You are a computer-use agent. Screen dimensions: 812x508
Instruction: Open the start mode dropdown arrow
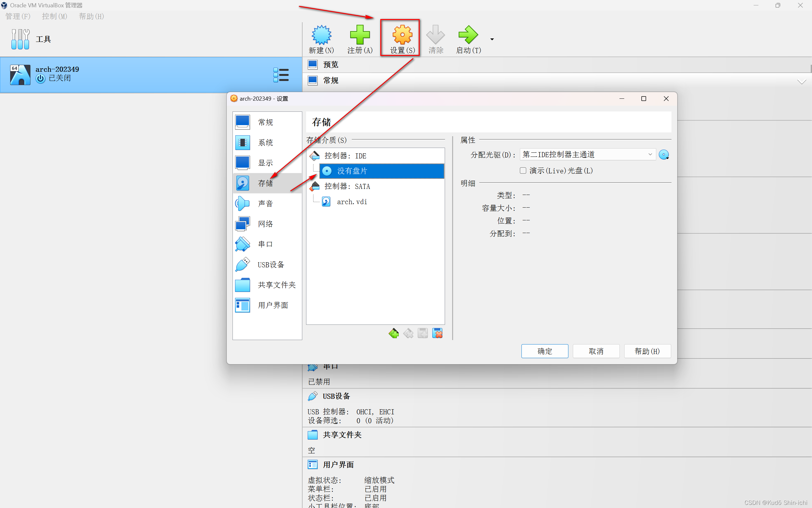[492, 39]
